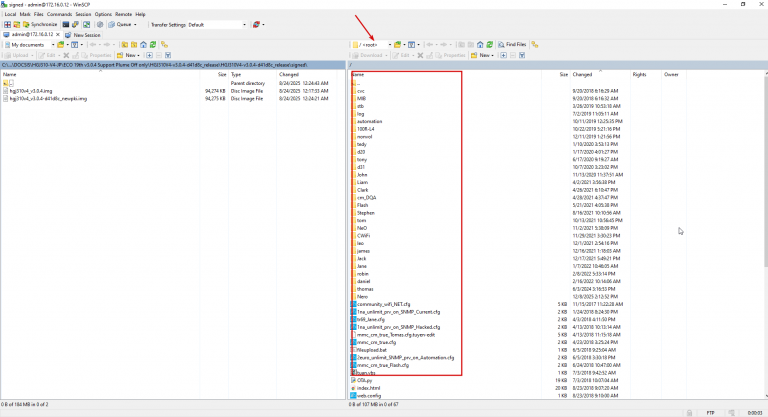Screen dimensions: 768x417
Task: Click the Synchronize button in the toolbar
Action: point(40,25)
